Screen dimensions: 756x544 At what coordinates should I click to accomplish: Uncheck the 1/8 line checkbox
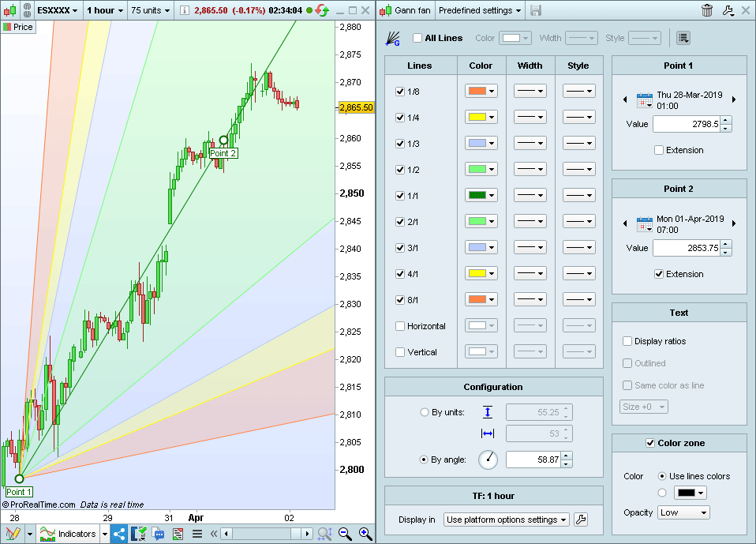pyautogui.click(x=400, y=92)
